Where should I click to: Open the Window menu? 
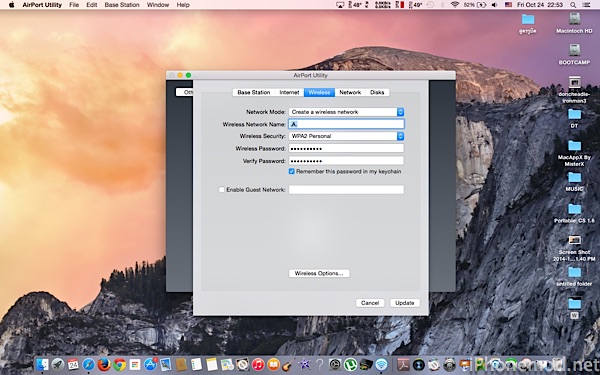pyautogui.click(x=158, y=5)
